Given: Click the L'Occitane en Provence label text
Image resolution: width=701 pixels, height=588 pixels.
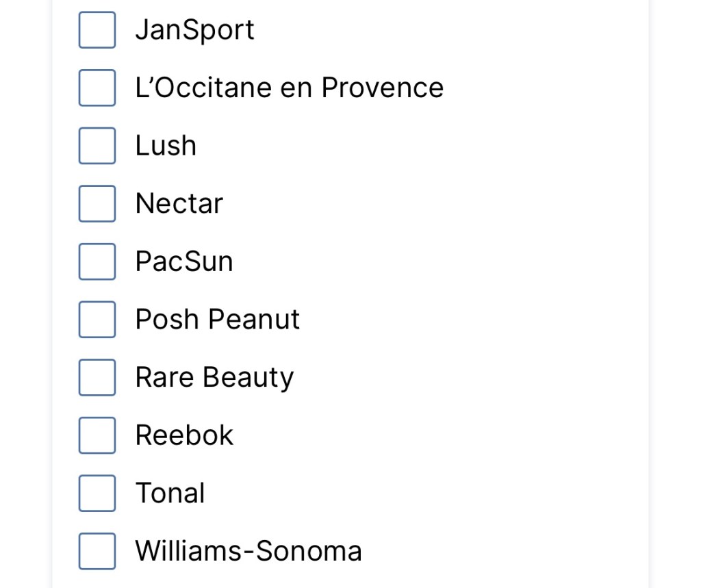Looking at the screenshot, I should (289, 88).
